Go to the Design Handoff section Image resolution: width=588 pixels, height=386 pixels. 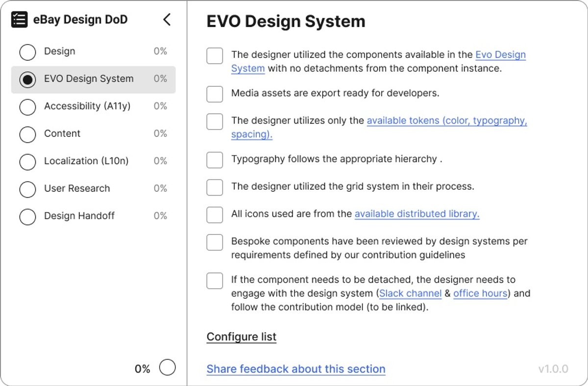[93, 216]
